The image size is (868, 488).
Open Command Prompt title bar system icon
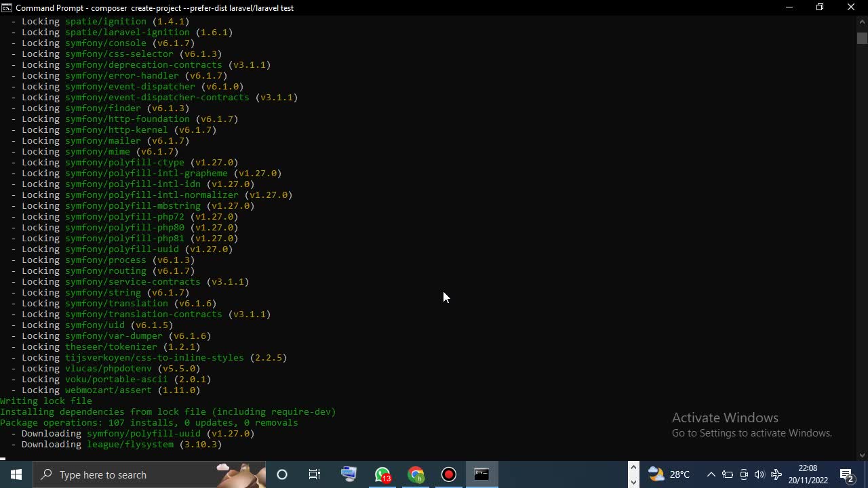[7, 7]
